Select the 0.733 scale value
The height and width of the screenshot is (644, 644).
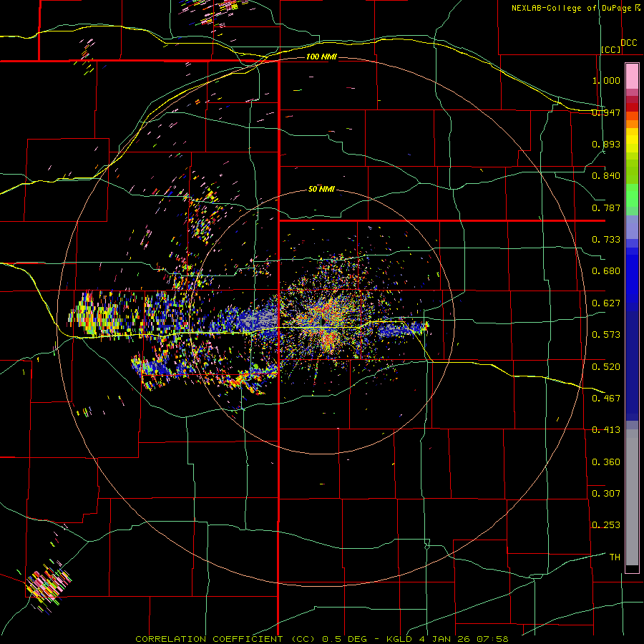pos(606,240)
